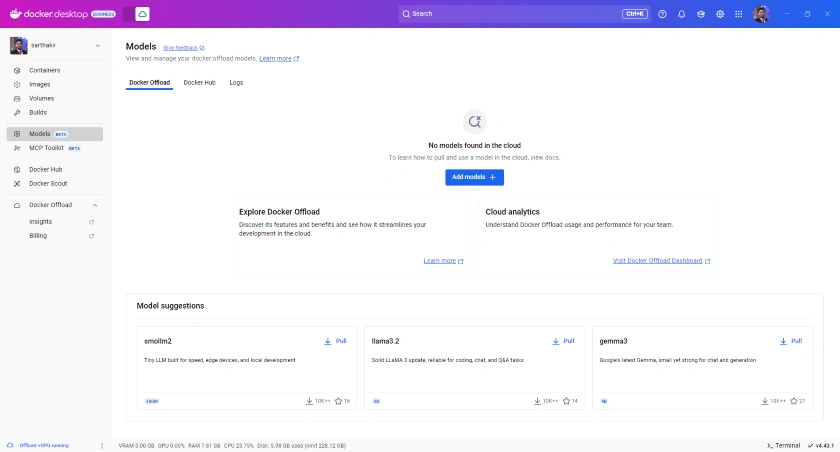This screenshot has width=840, height=452.
Task: Click Offload +GPU running status
Action: (x=44, y=446)
